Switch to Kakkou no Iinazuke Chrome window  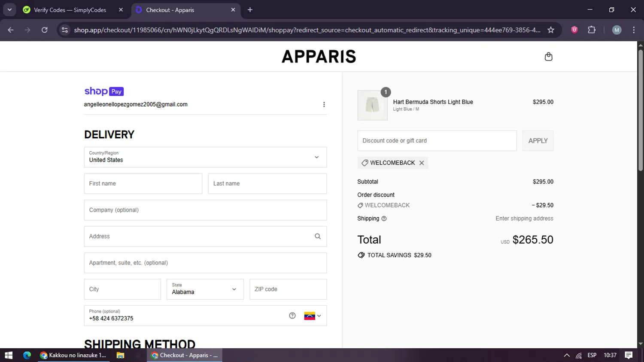[73, 355]
